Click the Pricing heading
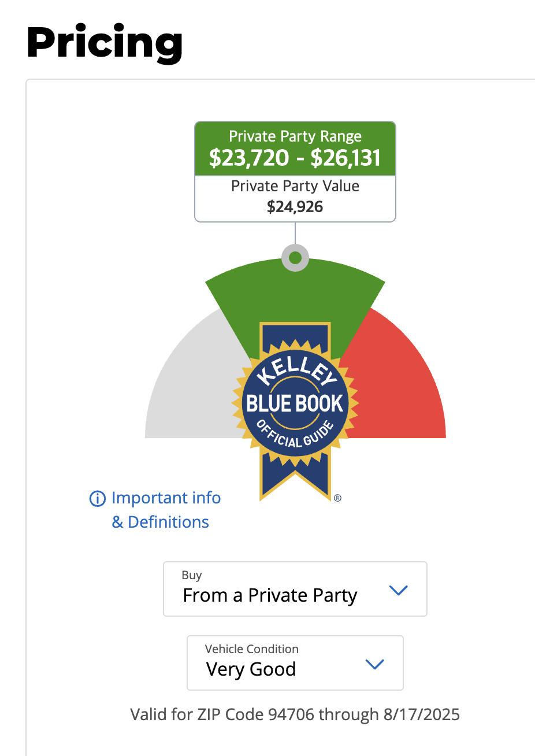The width and height of the screenshot is (535, 756). [105, 42]
